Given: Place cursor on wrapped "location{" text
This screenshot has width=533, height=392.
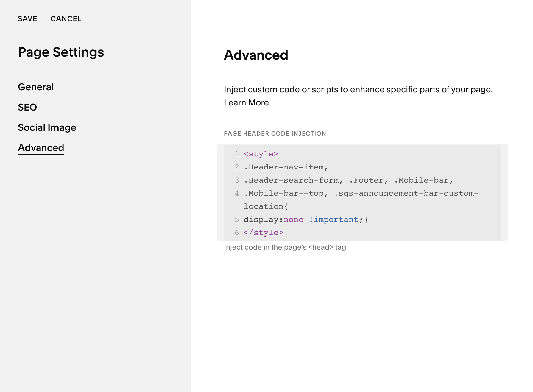Looking at the screenshot, I should (x=266, y=206).
